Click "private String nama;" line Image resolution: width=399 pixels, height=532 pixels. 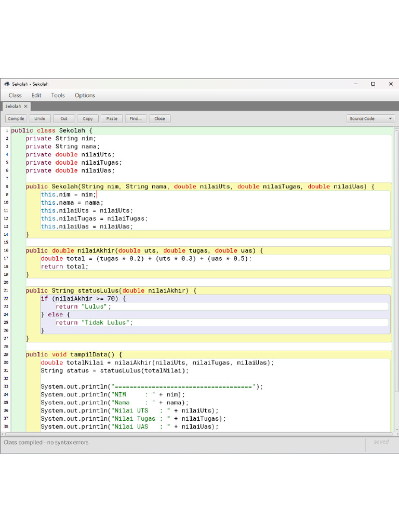[x=63, y=147]
